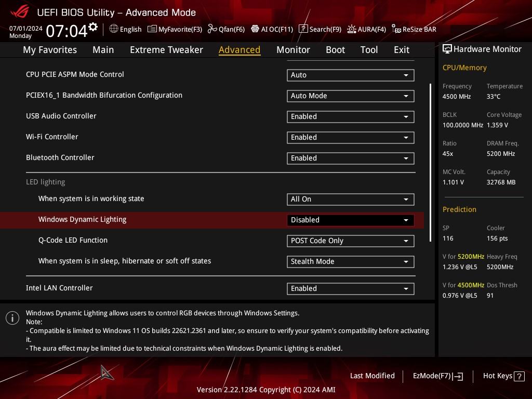
Task: Click EzMode(F7) button label
Action: tap(432, 376)
